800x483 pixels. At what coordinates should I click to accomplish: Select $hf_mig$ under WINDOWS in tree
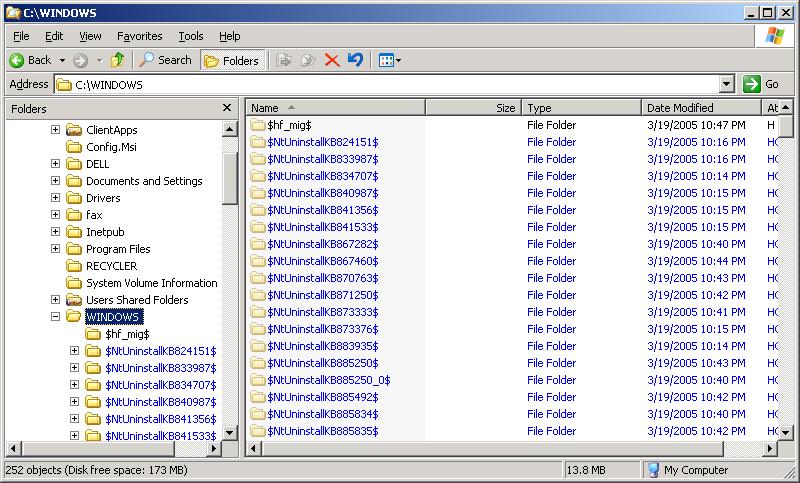[127, 334]
